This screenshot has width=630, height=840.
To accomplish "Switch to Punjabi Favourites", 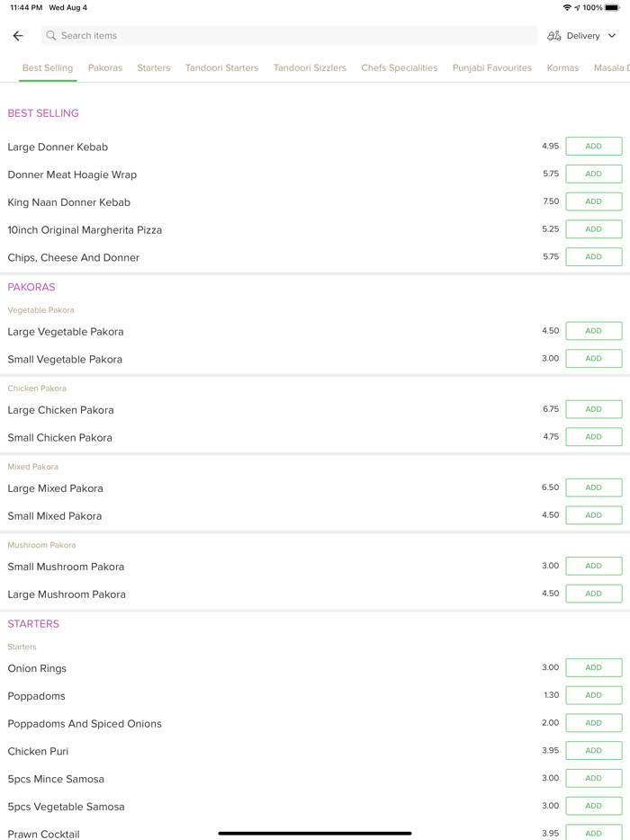I will (491, 67).
